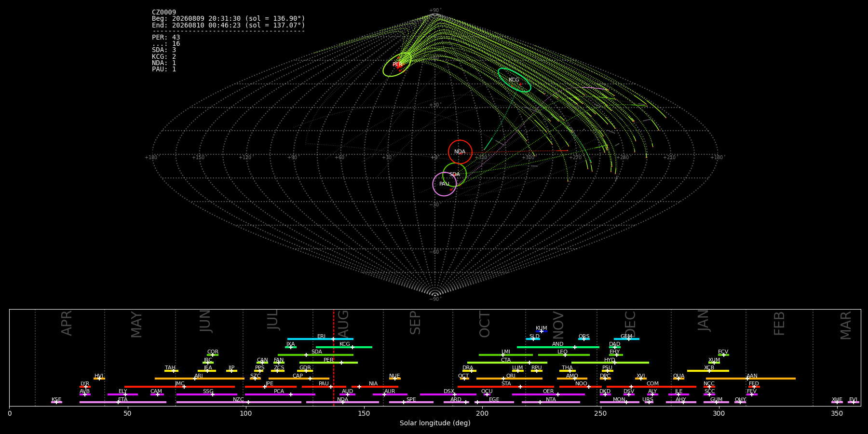
Task: Click the magenta SSG shower bar
Action: (x=206, y=394)
